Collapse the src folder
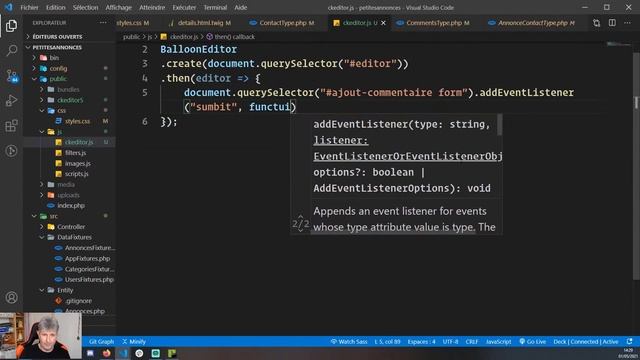The height and width of the screenshot is (360, 640). [x=53, y=216]
